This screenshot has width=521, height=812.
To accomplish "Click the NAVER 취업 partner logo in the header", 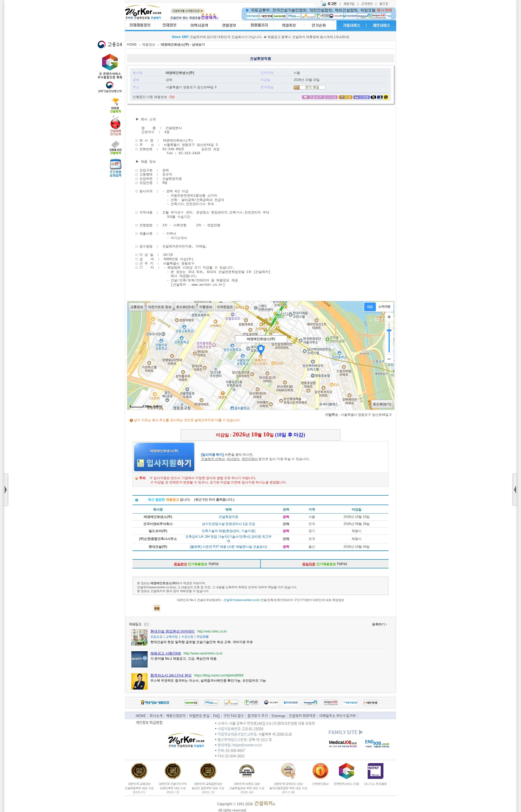I will click(x=280, y=16).
